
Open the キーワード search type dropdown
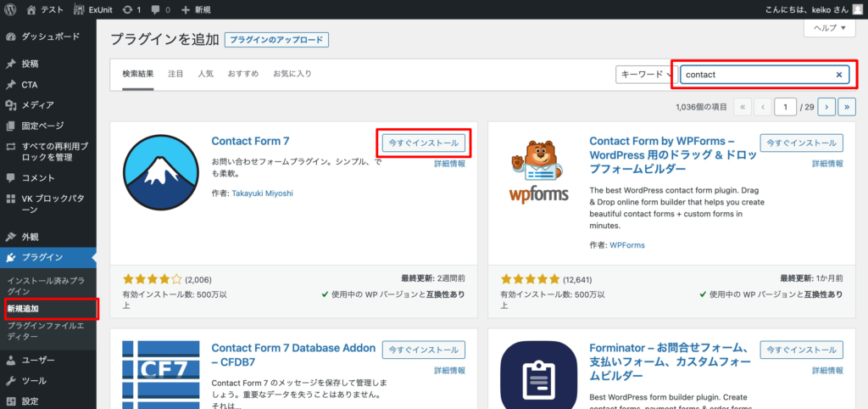point(645,75)
